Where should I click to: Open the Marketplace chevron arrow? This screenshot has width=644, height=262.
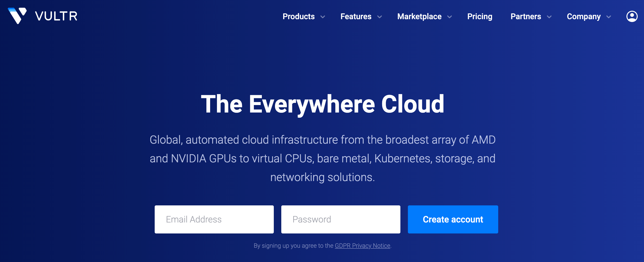tap(450, 17)
